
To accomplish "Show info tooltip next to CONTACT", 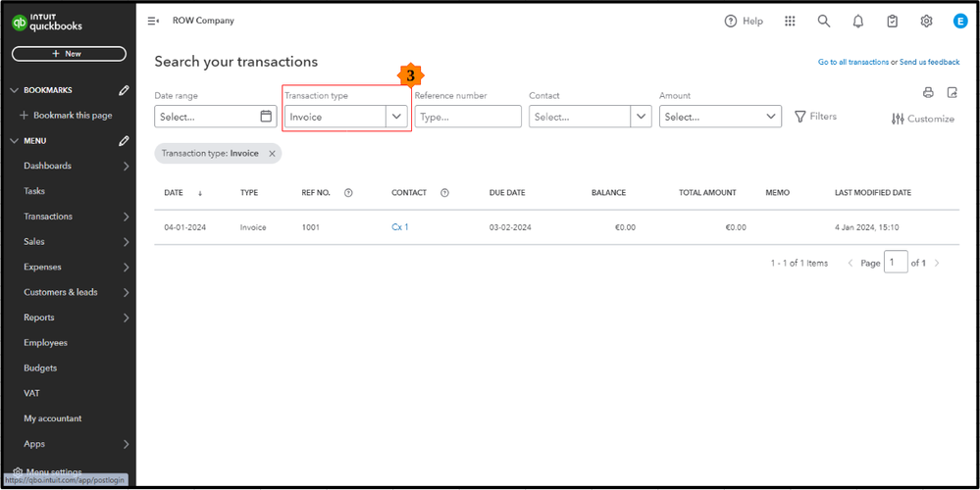I will (x=445, y=193).
